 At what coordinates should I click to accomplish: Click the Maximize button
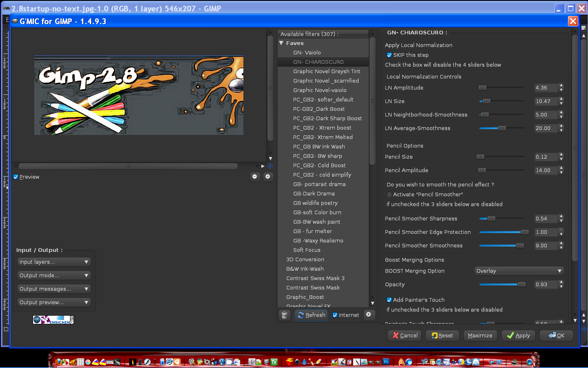coord(480,335)
